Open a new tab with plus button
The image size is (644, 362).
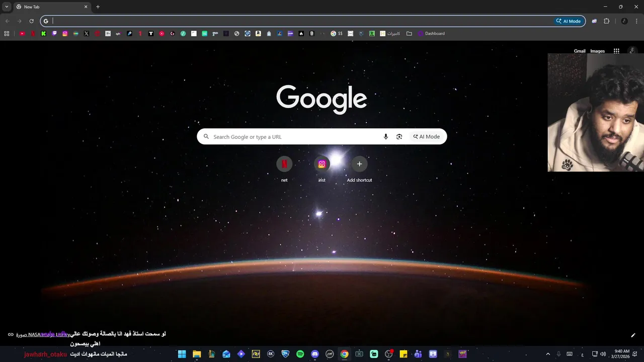tap(98, 7)
